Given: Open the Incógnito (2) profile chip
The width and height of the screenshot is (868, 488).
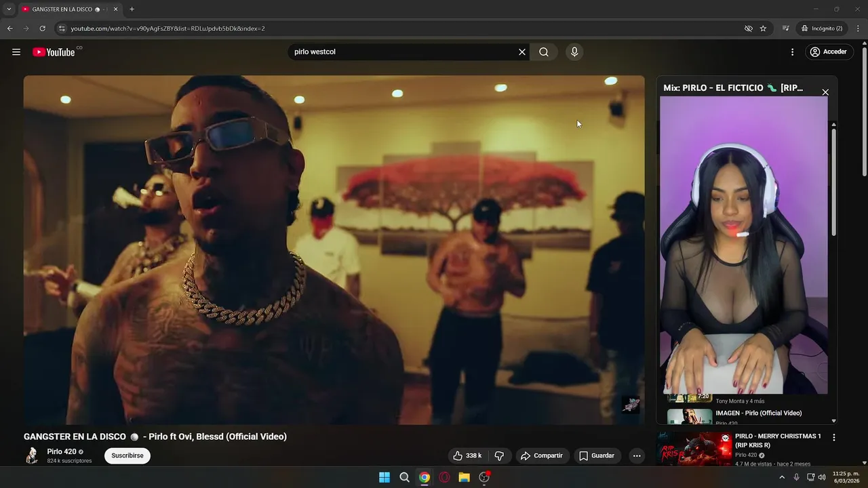Looking at the screenshot, I should pos(822,28).
